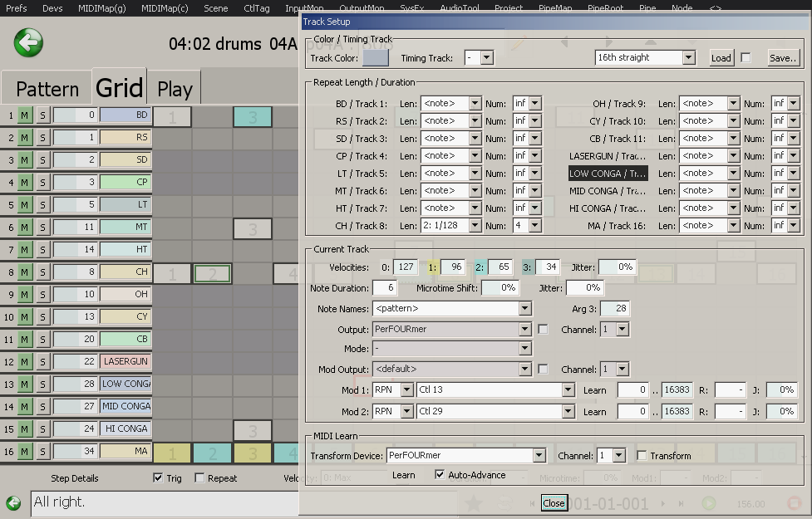Enable the Transform checkbox in MIDI Learn

[x=642, y=456]
